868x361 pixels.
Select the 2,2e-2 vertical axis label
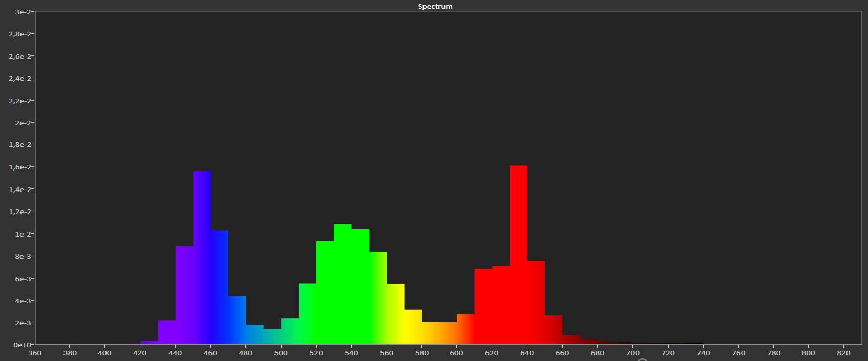(19, 101)
